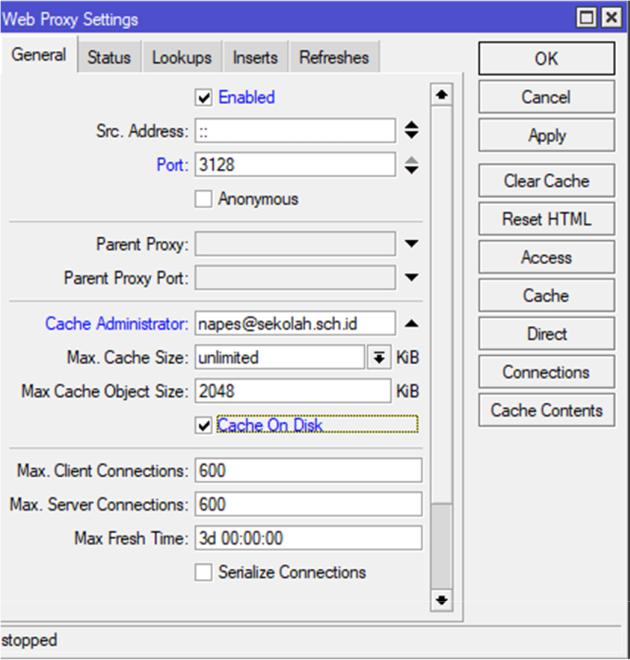Viewport: 630px width, 660px height.
Task: Switch to the Status tab
Action: (108, 58)
